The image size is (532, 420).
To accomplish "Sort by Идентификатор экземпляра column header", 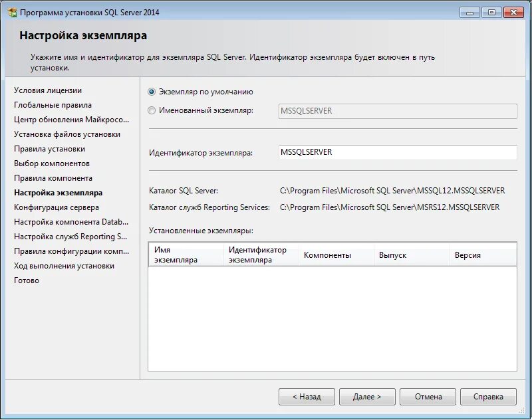I will click(x=261, y=255).
